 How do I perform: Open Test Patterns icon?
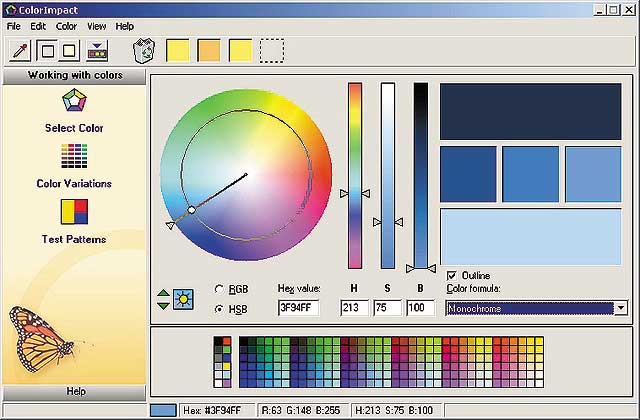click(x=74, y=211)
